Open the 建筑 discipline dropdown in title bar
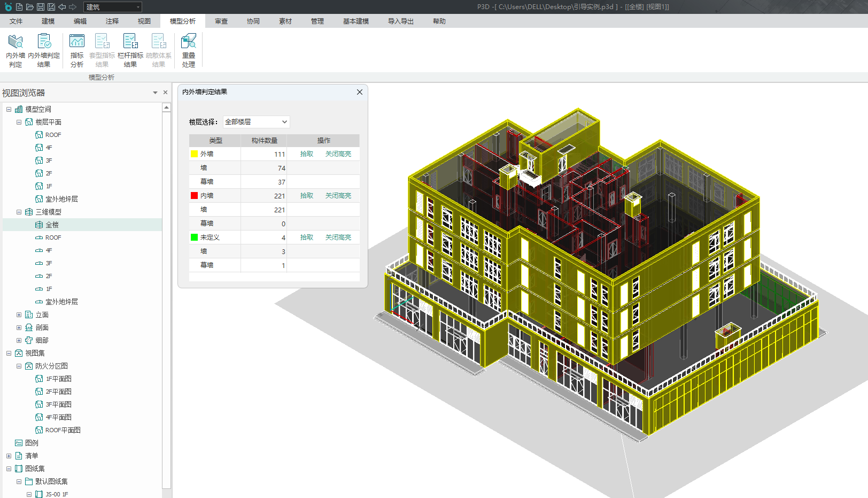 coord(112,7)
